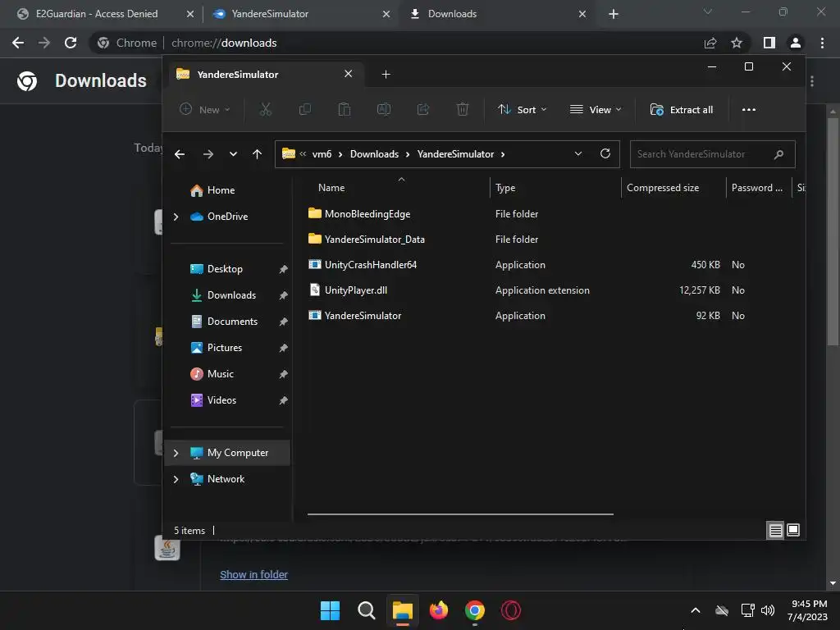Click the search magnifier in Explorer search box
This screenshot has width=840, height=630.
point(779,154)
